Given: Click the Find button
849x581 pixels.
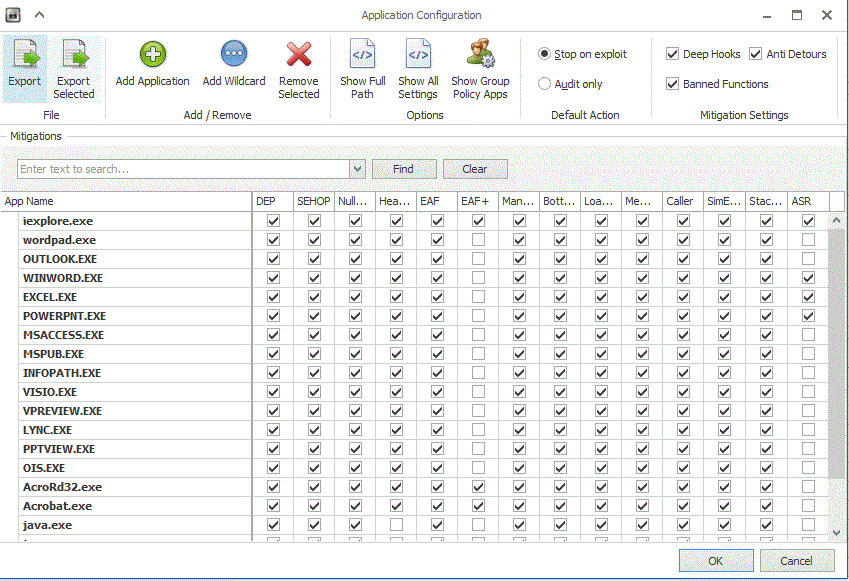Looking at the screenshot, I should tap(404, 169).
